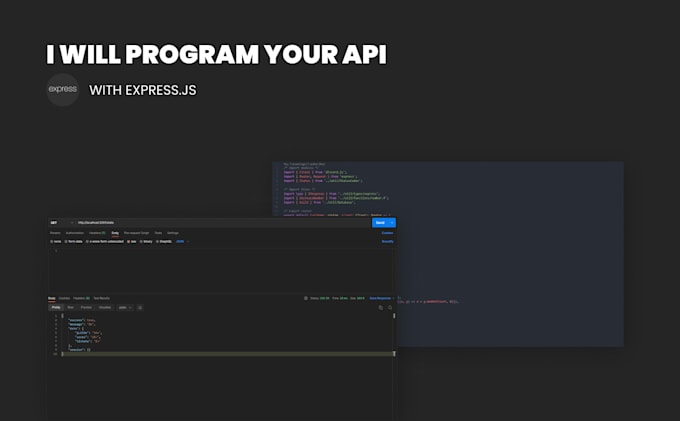Open the Test Results tab

pos(101,298)
